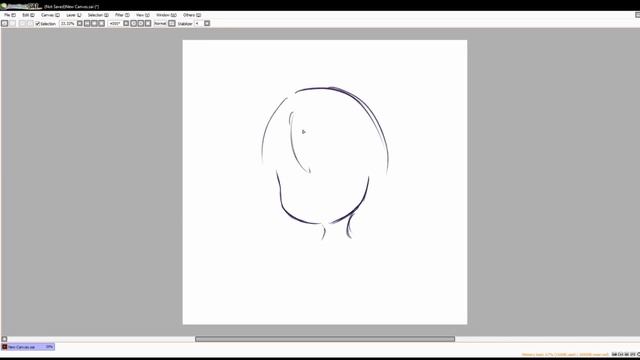Open the Selection menu
Screen dimensions: 640x360
98,15
